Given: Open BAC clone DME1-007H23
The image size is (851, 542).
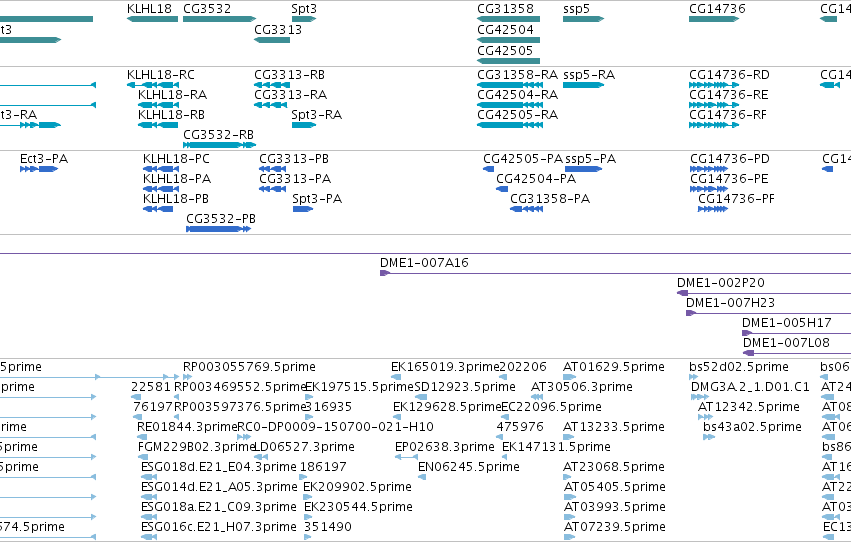Looking at the screenshot, I should pyautogui.click(x=769, y=314).
